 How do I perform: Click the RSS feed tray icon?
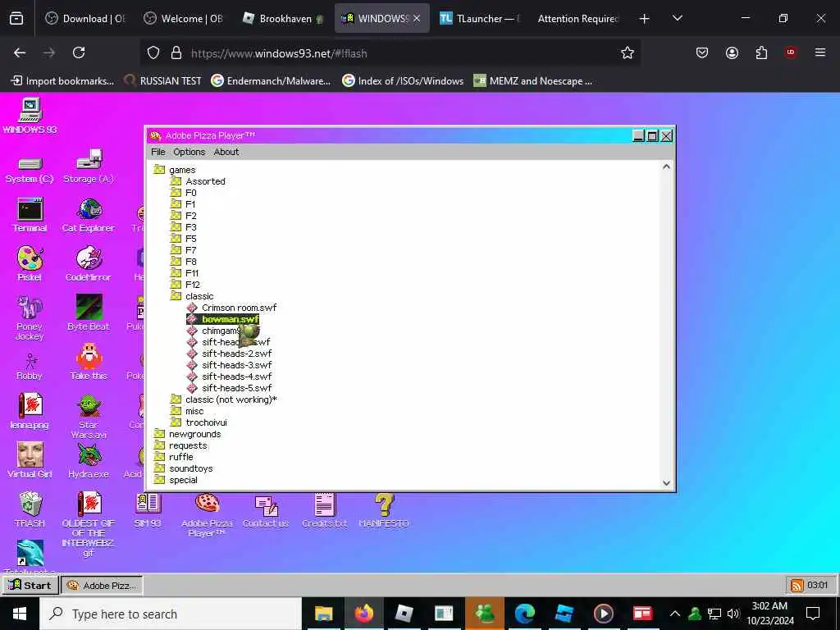click(x=797, y=585)
